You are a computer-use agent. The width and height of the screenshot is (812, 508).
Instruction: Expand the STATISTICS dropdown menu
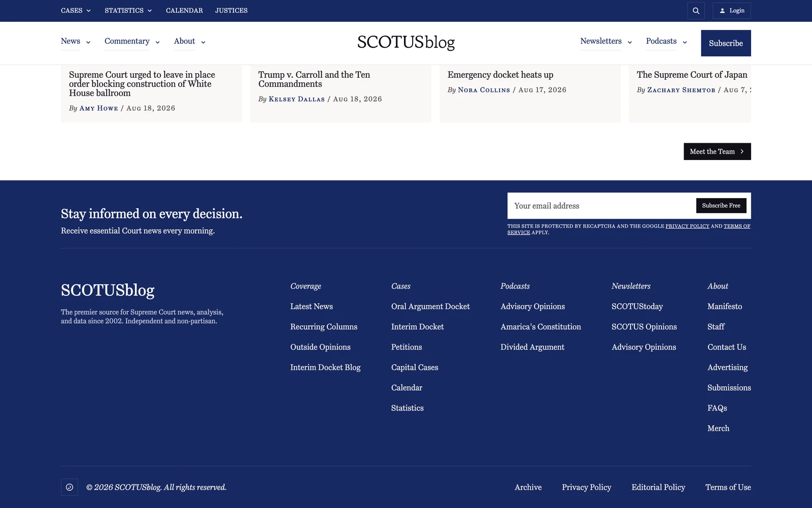[128, 11]
